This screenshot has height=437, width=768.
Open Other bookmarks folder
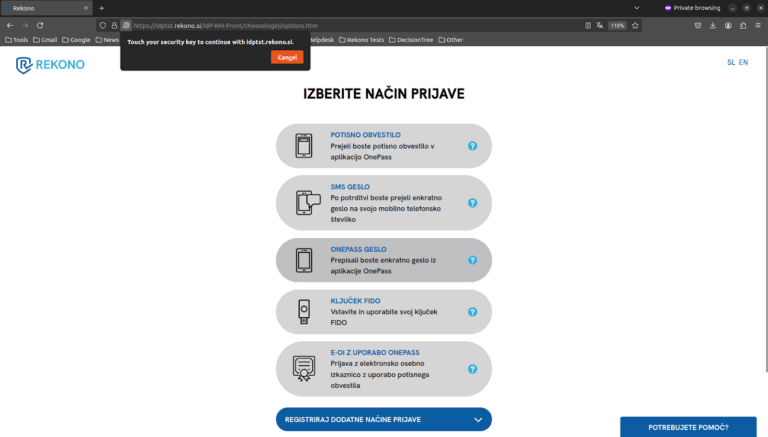point(451,40)
